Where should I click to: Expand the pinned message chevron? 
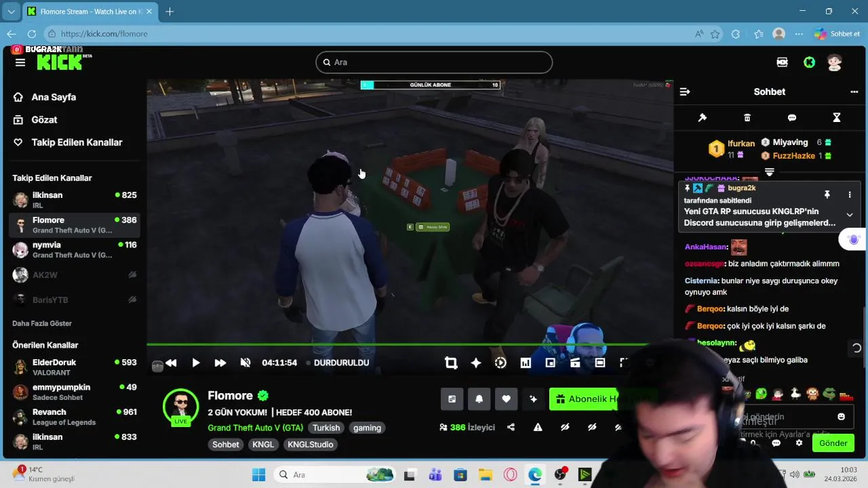[x=850, y=215]
